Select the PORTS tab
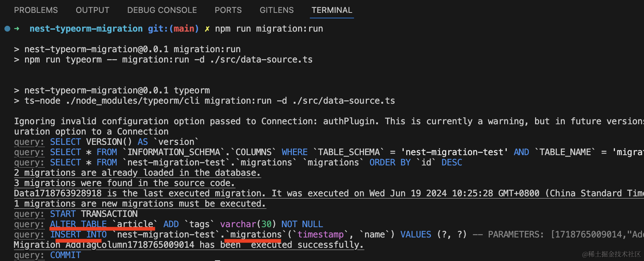This screenshot has width=644, height=261. click(228, 10)
